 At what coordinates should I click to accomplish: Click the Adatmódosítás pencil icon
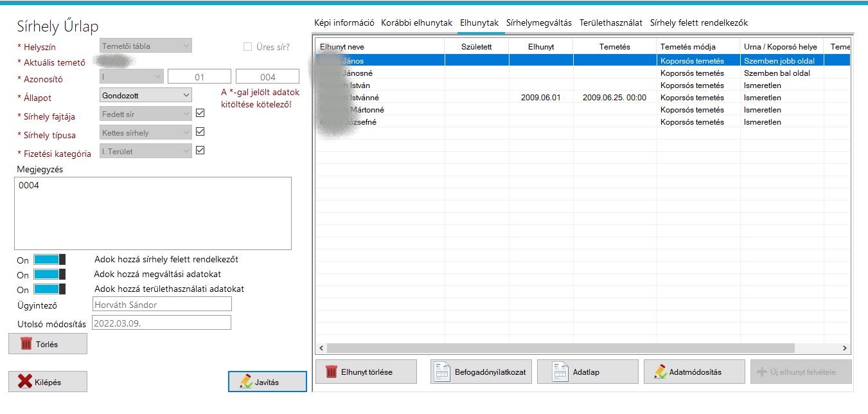[660, 372]
